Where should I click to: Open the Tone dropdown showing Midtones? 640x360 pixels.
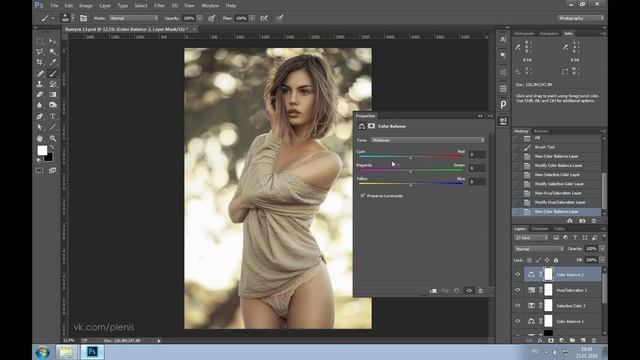point(428,140)
